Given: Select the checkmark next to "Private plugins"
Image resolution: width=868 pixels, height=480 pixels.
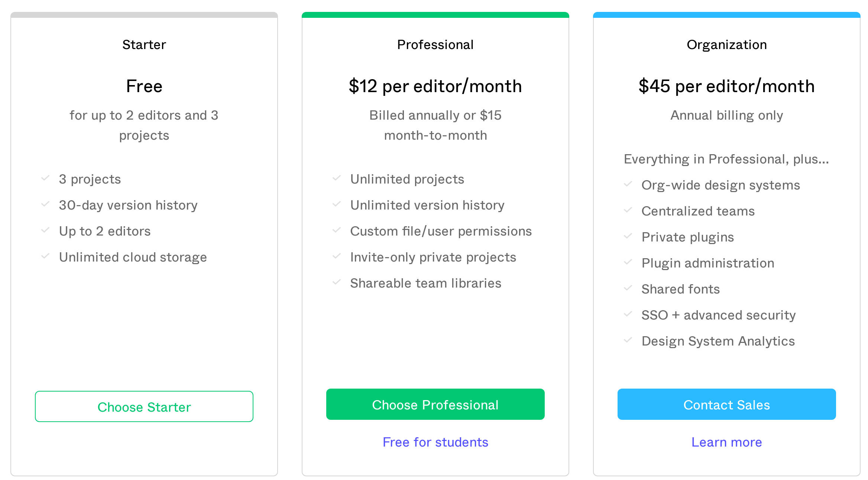Looking at the screenshot, I should [628, 236].
